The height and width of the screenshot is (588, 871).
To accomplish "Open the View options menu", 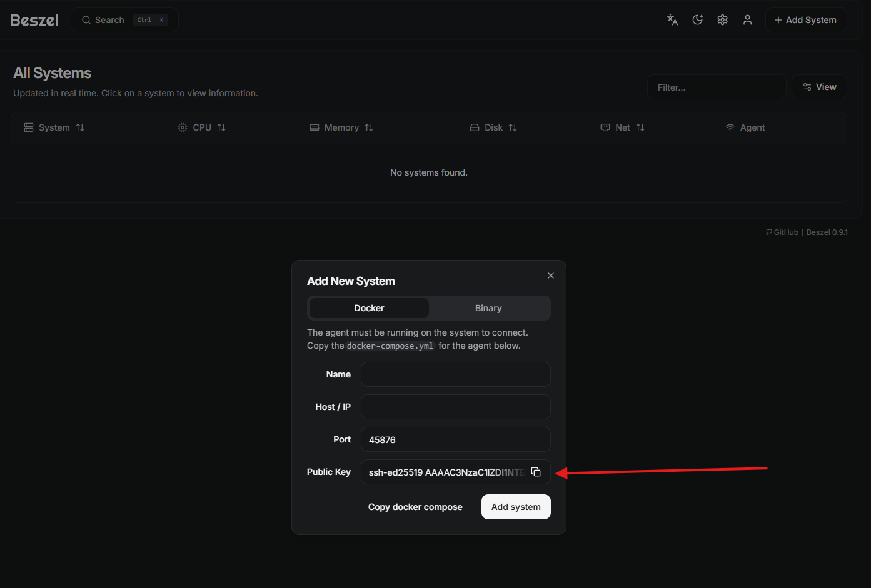I will click(819, 87).
